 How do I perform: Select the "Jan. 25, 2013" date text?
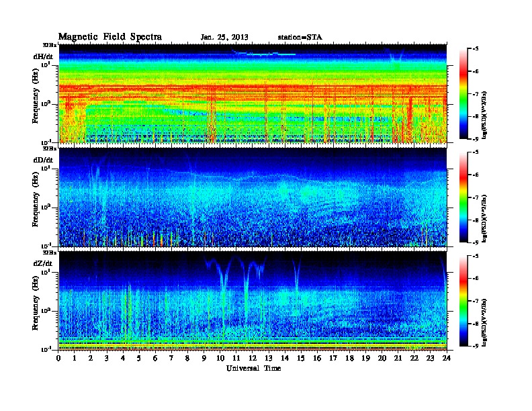[x=224, y=38]
